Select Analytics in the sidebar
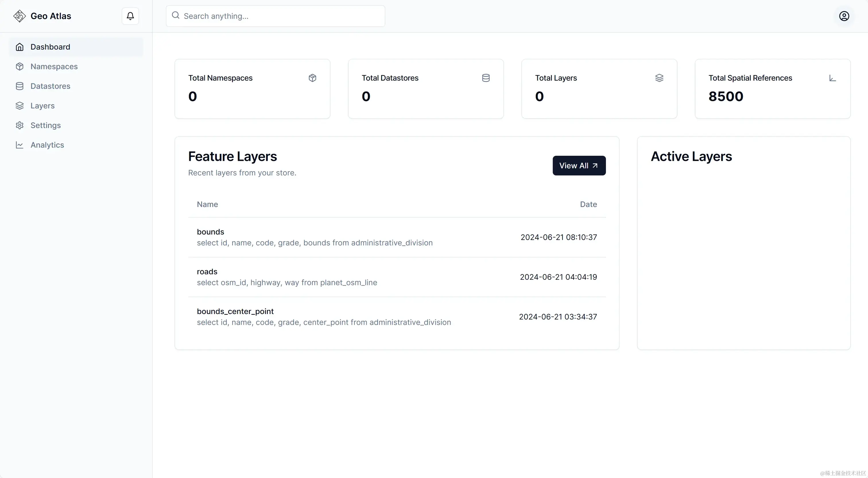Viewport: 868px width, 478px height. 47,145
